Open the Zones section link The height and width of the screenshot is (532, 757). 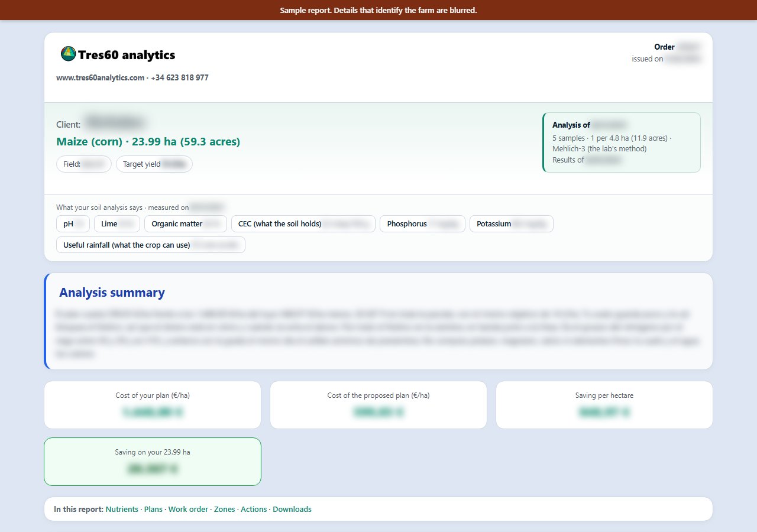click(x=224, y=509)
